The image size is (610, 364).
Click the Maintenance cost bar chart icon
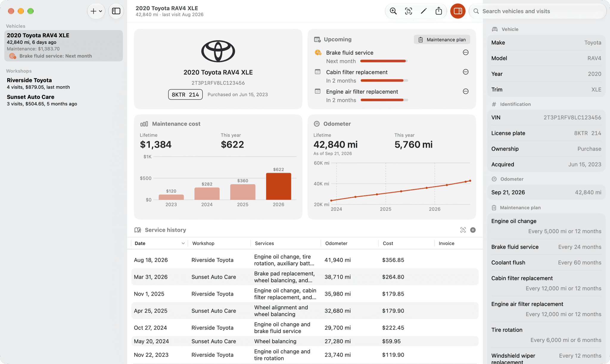click(144, 124)
